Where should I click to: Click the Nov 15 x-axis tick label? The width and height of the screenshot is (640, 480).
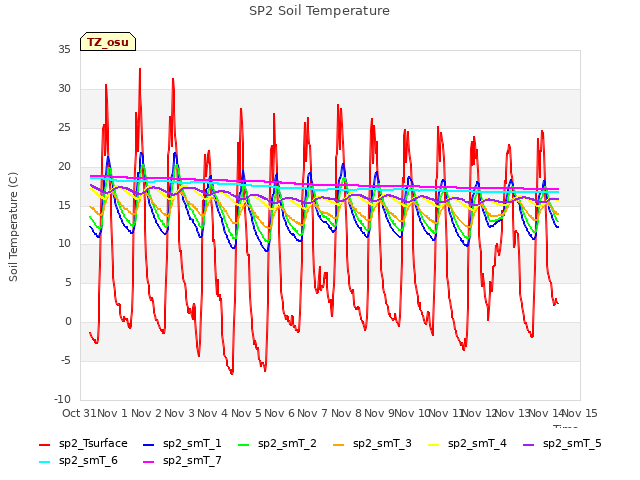[580, 413]
